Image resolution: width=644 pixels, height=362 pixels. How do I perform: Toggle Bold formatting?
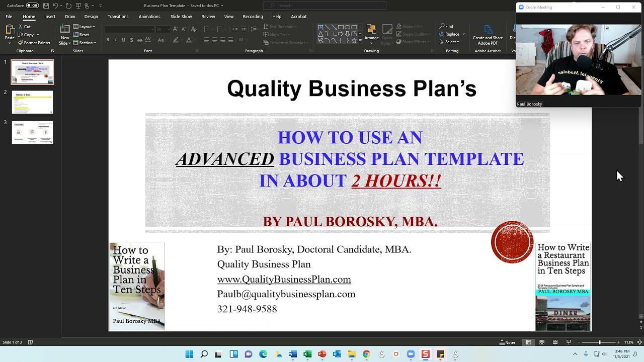(x=108, y=40)
